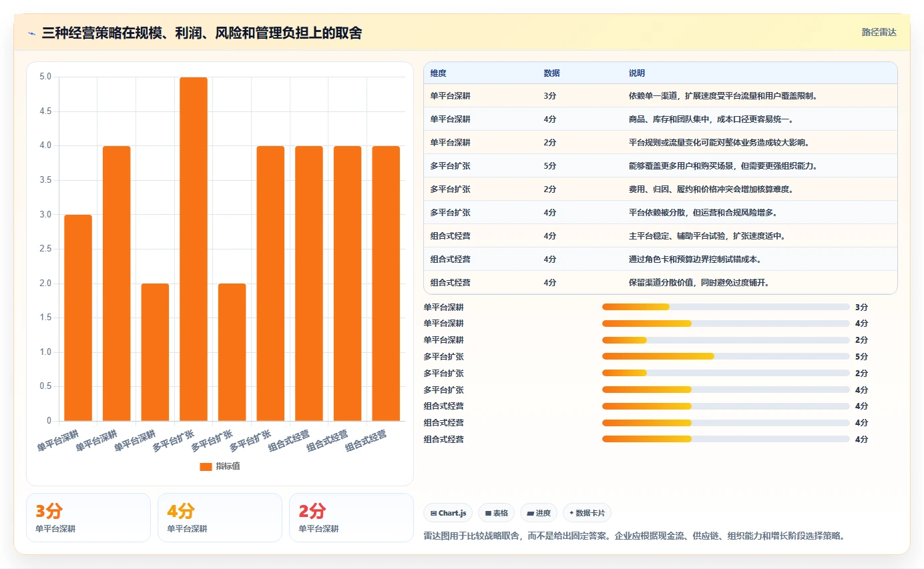Click the 路径雷达 label in the header
Screen dimensions: 924x569
click(879, 32)
